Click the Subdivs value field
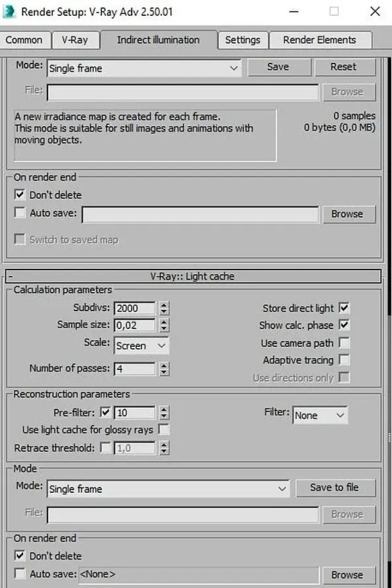Screen dimensions: 392x588 (135, 309)
